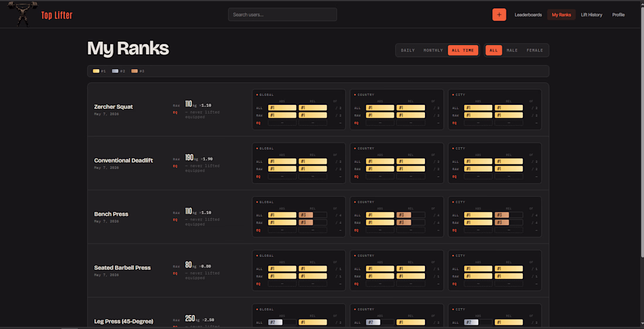Click the Top Lifter weightlifter logo

point(23,13)
